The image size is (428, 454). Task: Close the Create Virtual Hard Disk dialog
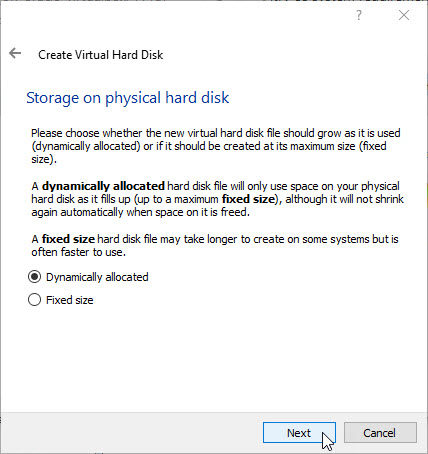404,15
